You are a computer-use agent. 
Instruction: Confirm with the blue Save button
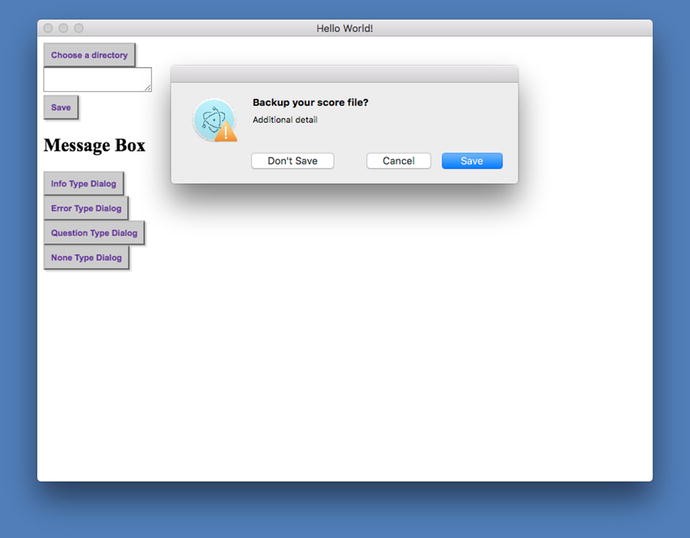tap(472, 161)
